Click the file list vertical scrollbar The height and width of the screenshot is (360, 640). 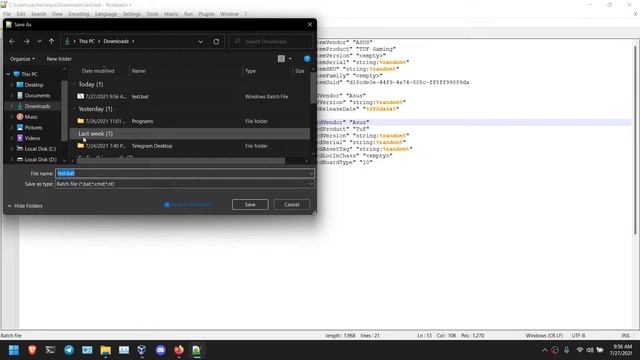coord(313,89)
